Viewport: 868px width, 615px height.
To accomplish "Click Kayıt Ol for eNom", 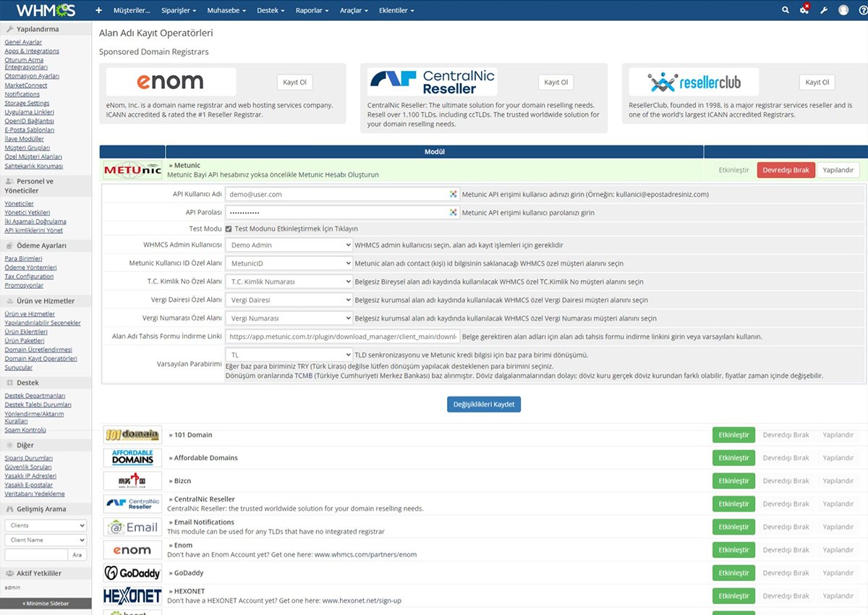I will pyautogui.click(x=294, y=82).
